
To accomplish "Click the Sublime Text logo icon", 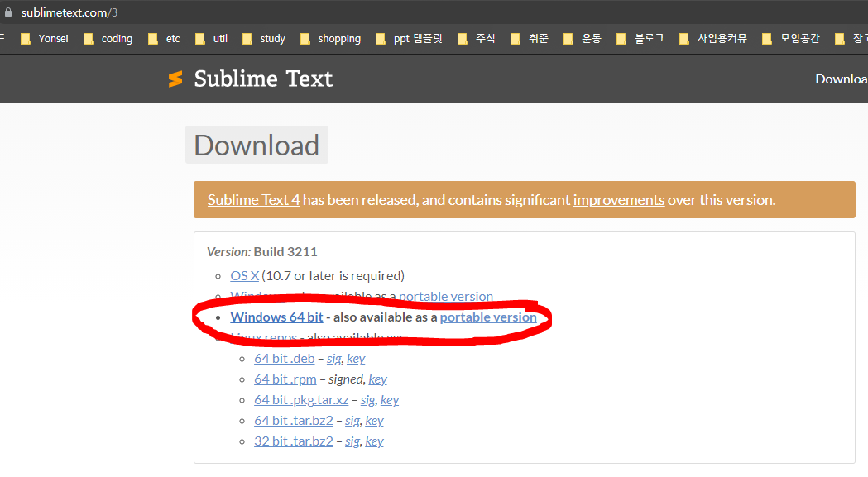I will [x=175, y=79].
